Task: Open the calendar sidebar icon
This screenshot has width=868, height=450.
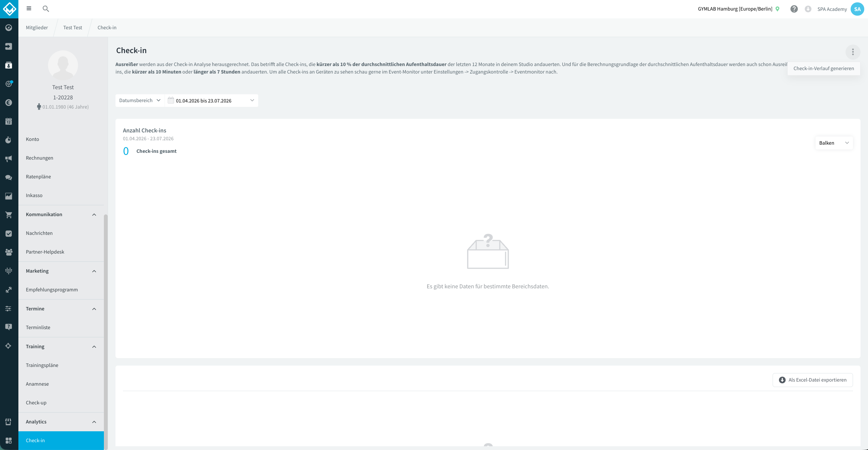Action: 9,121
